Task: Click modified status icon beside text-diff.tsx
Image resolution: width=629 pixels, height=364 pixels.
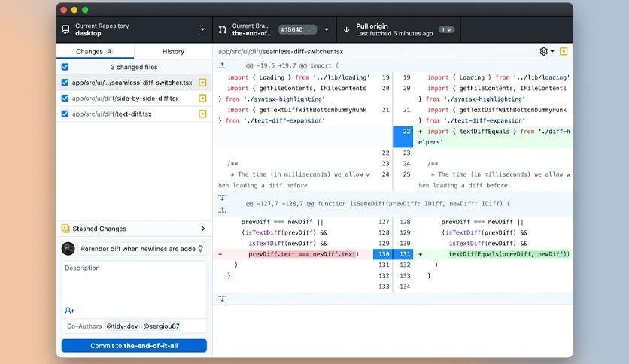Action: coord(202,114)
